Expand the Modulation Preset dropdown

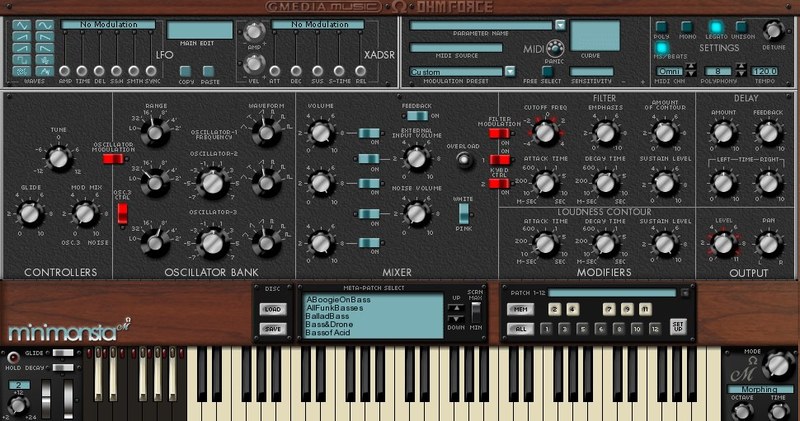pos(510,72)
